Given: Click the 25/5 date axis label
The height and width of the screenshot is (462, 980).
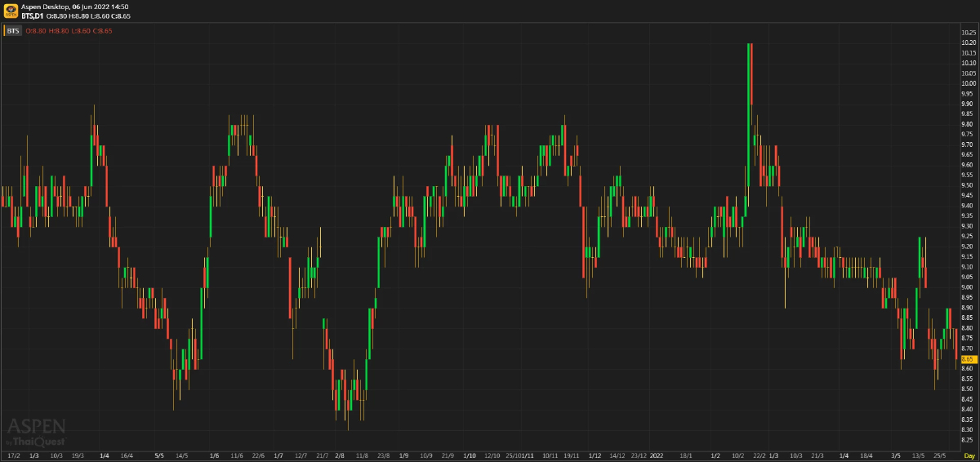Looking at the screenshot, I should click(940, 455).
